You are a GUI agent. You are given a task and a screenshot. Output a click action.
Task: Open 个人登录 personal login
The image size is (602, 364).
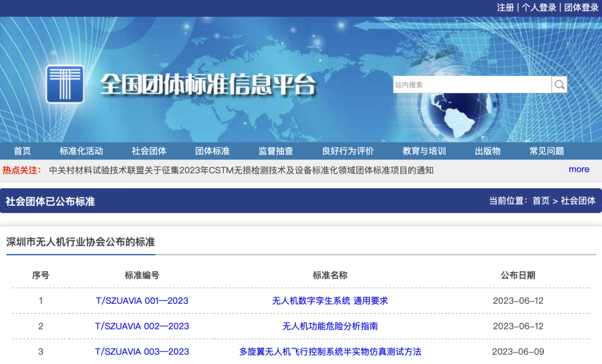pos(538,8)
